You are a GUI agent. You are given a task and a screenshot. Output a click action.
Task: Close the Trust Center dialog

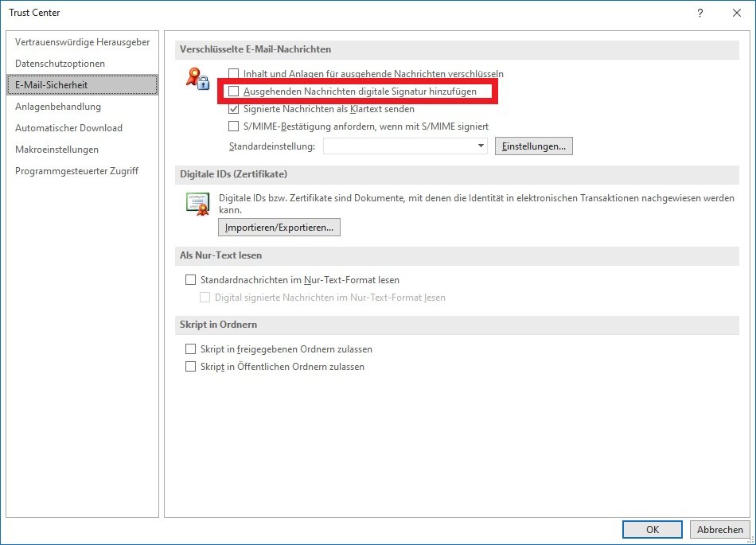point(737,13)
